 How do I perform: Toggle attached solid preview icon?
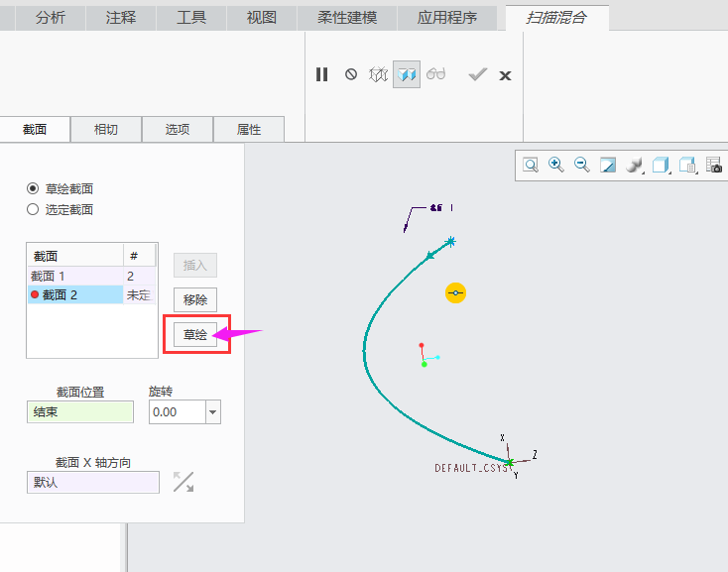pyautogui.click(x=407, y=74)
